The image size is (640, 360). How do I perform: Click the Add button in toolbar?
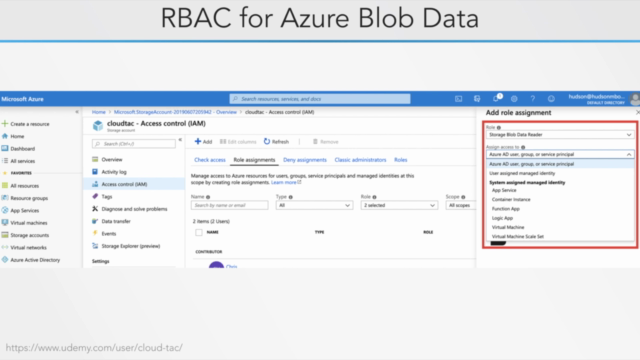(x=203, y=142)
